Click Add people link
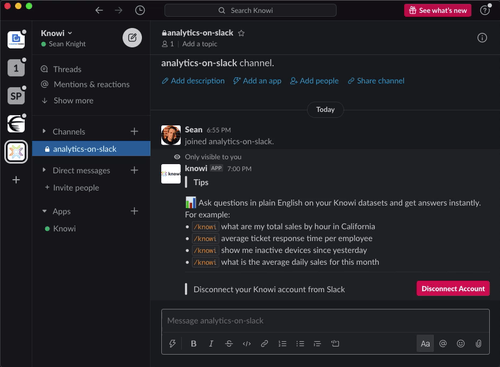This screenshot has width=500, height=367. pyautogui.click(x=314, y=81)
